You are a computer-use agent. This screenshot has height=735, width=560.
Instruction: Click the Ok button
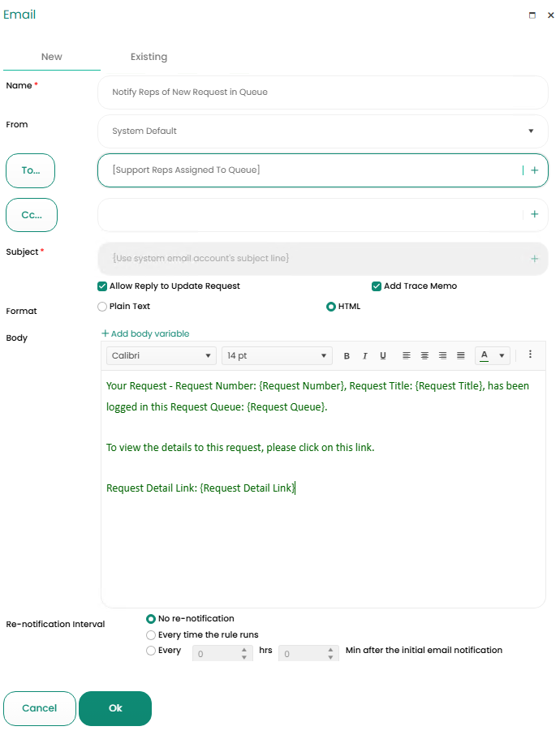coord(115,708)
